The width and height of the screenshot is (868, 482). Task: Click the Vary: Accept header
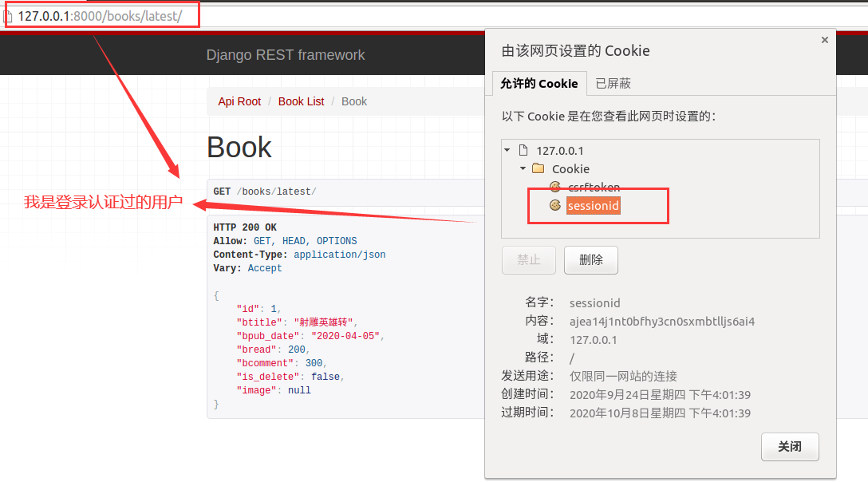tap(247, 268)
